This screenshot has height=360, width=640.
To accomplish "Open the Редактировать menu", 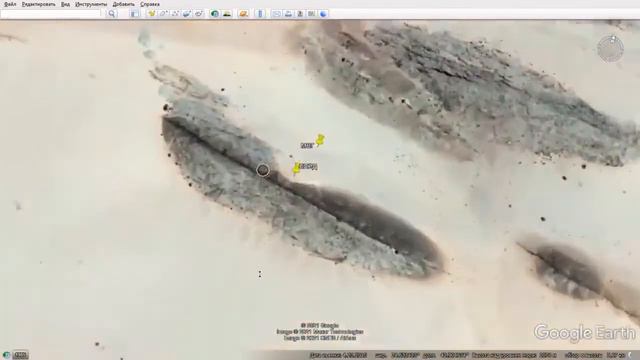I will [38, 4].
